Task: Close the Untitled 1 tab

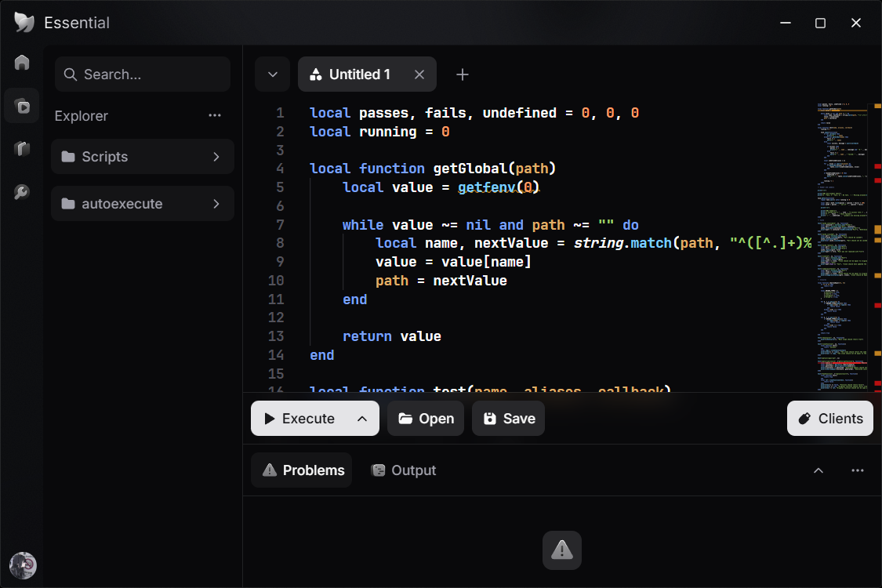Action: (x=419, y=74)
